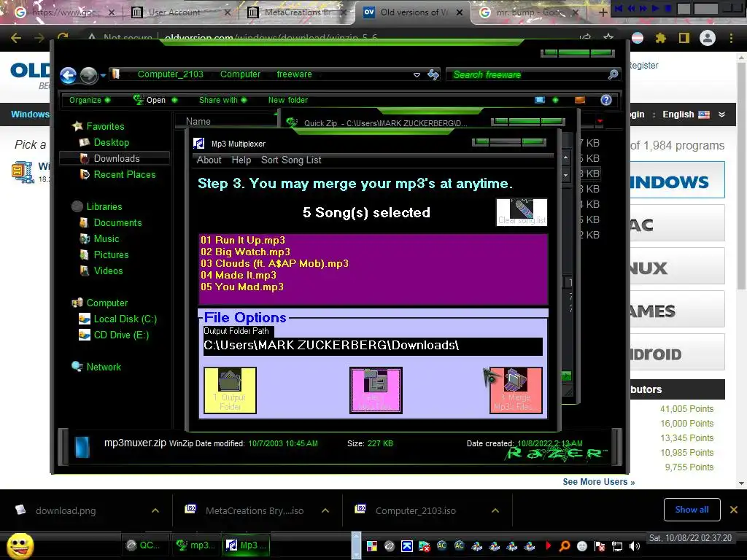Click the search magnifier in Search freeware box

tap(613, 74)
